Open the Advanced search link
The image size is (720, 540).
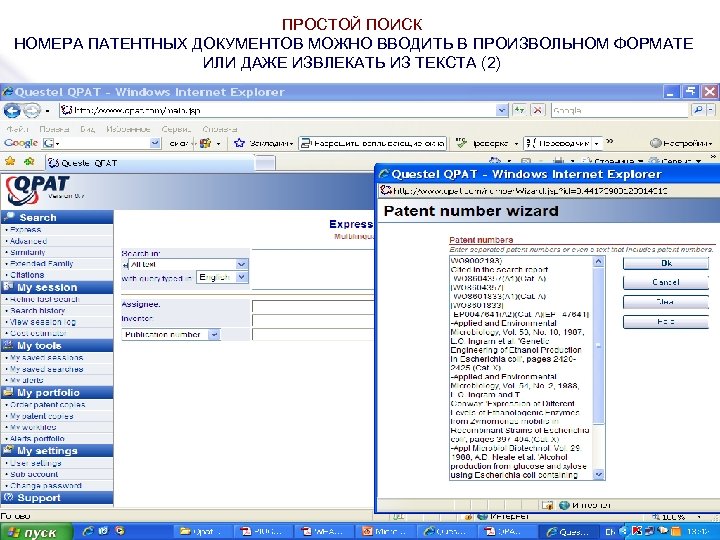(28, 241)
